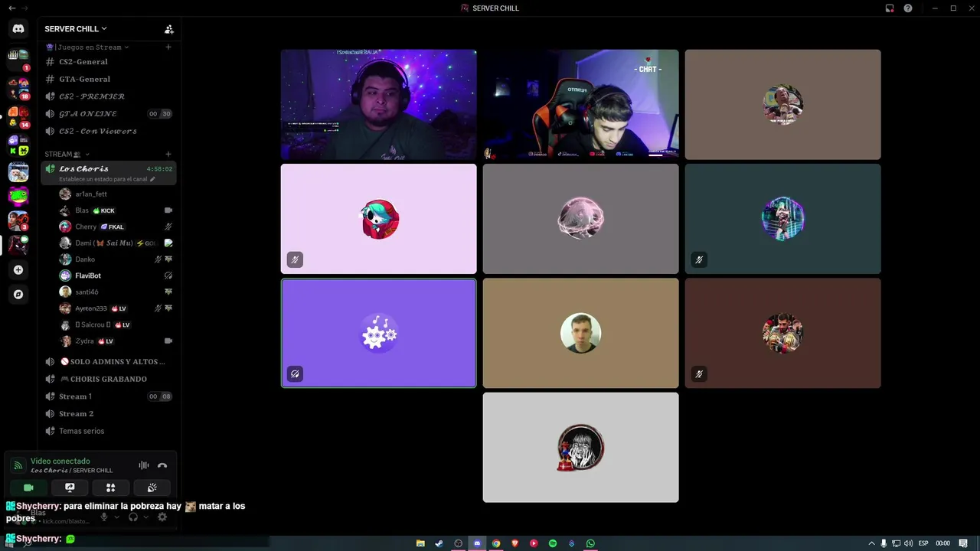Image resolution: width=980 pixels, height=551 pixels.
Task: Toggle deafen headphones in the user panel
Action: pyautogui.click(x=133, y=517)
